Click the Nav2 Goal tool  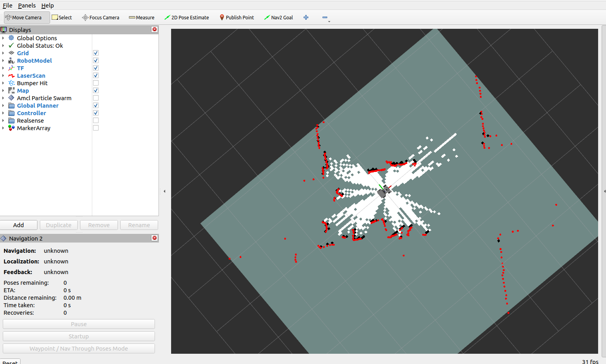278,17
